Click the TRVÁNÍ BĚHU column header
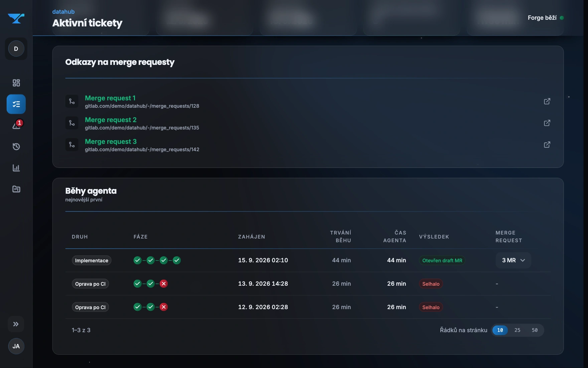 [x=340, y=237]
